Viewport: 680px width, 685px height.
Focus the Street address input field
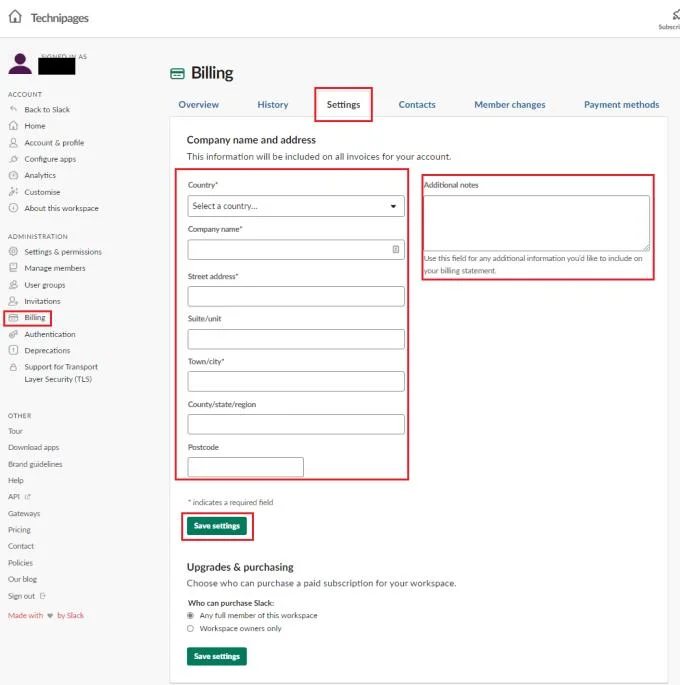point(296,296)
